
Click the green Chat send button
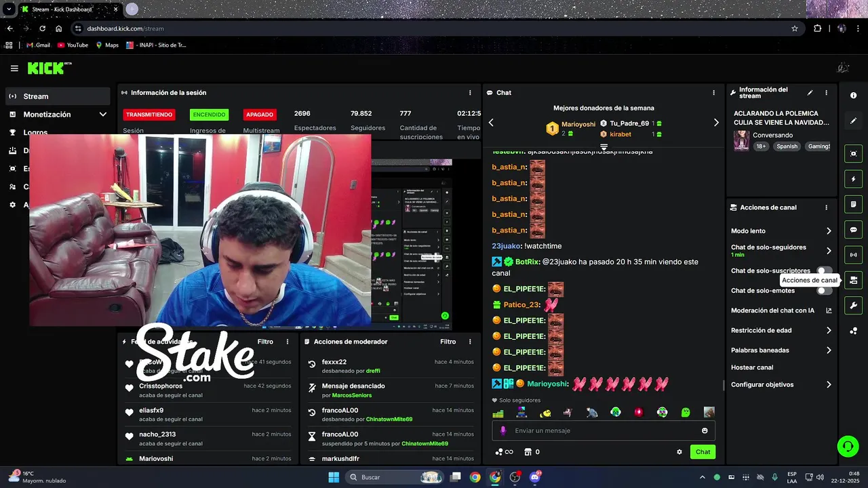[x=703, y=452]
